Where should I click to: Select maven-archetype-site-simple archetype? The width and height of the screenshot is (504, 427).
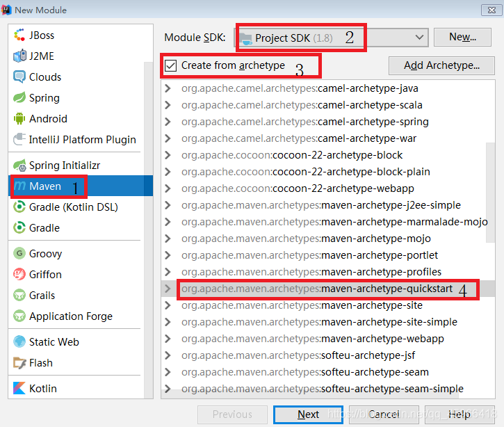319,322
